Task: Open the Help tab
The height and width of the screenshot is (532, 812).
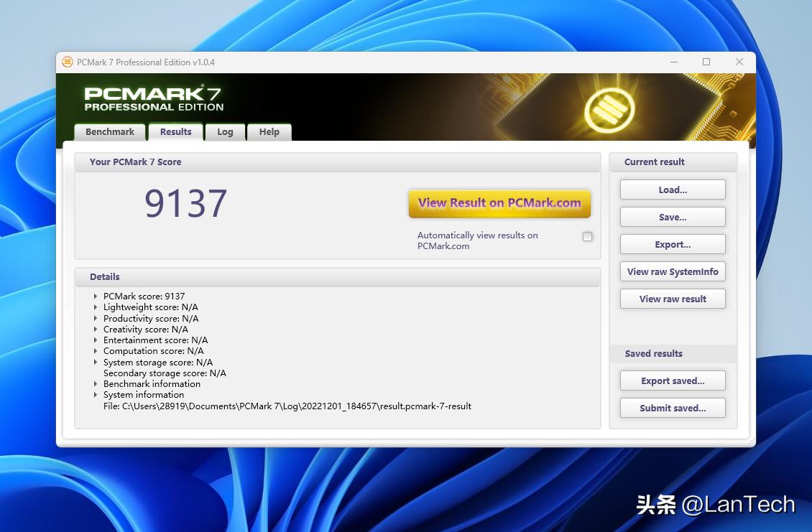Action: (x=269, y=132)
